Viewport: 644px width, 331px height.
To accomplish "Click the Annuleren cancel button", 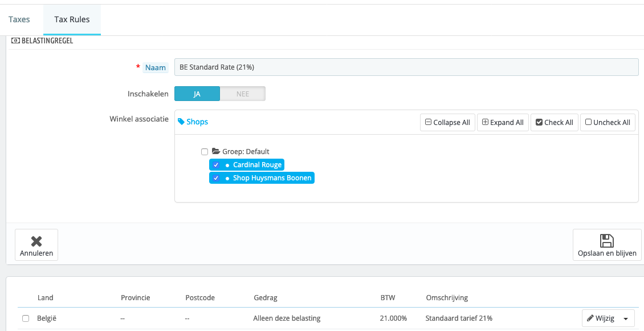I will tap(36, 245).
